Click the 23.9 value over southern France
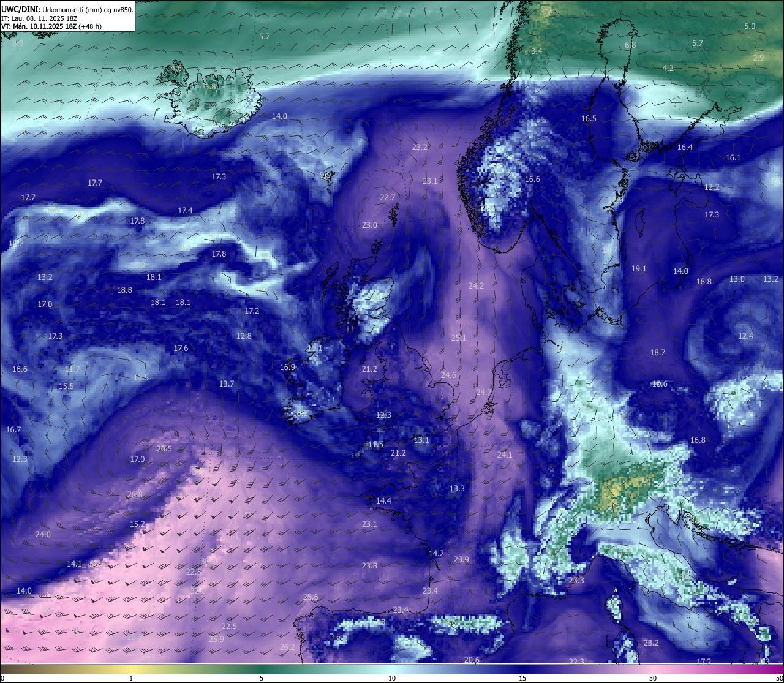Viewport: 784px width, 683px height. (x=461, y=560)
